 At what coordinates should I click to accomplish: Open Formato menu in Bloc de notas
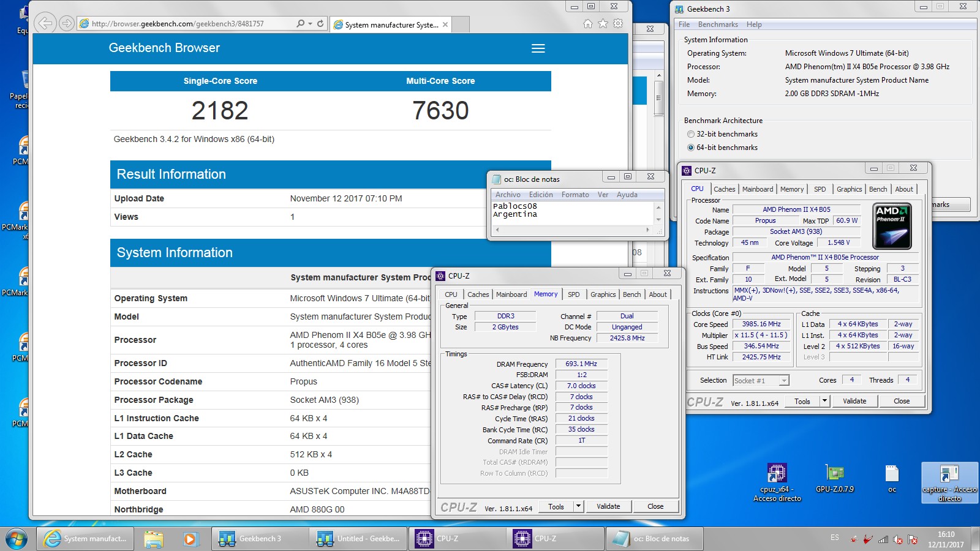coord(575,195)
